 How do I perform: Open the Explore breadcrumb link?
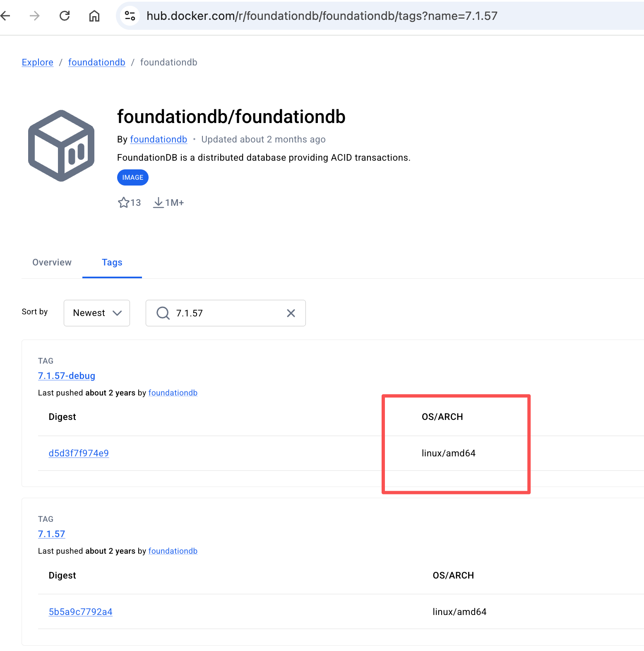[x=37, y=63]
